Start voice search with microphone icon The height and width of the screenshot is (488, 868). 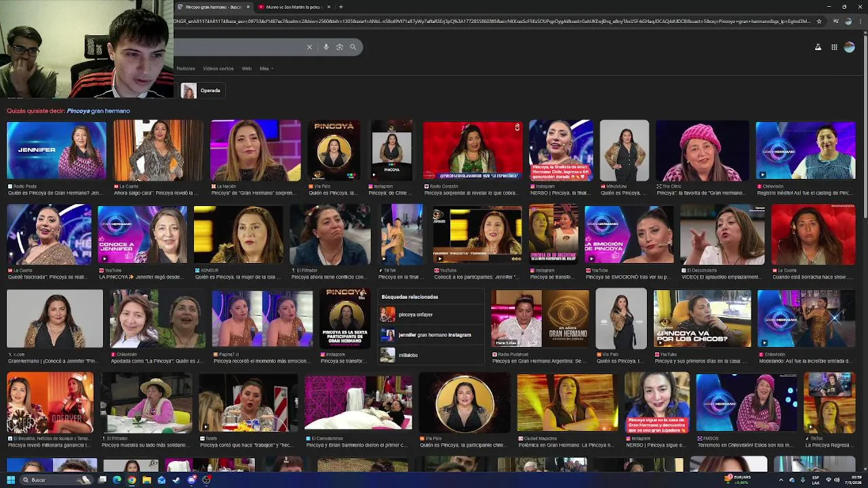pos(326,47)
